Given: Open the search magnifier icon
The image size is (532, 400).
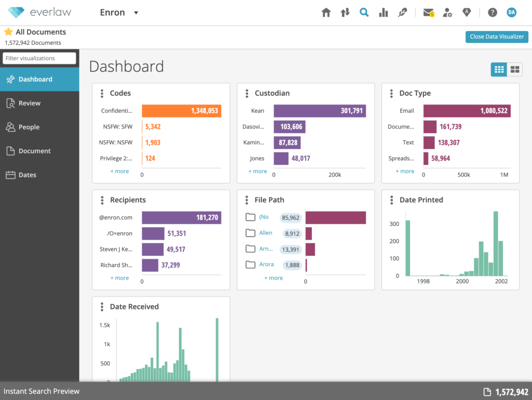Looking at the screenshot, I should tap(364, 12).
